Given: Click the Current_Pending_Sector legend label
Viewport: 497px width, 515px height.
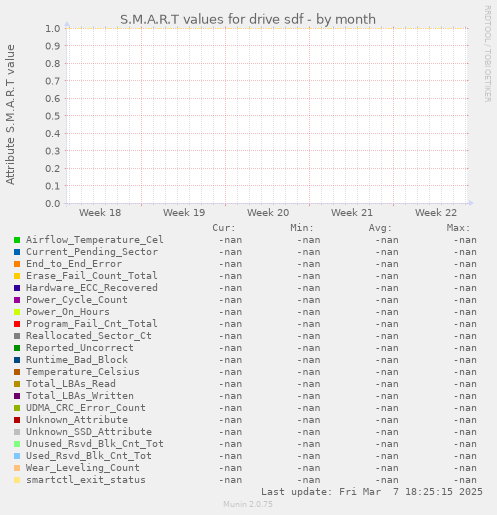Looking at the screenshot, I should [92, 252].
